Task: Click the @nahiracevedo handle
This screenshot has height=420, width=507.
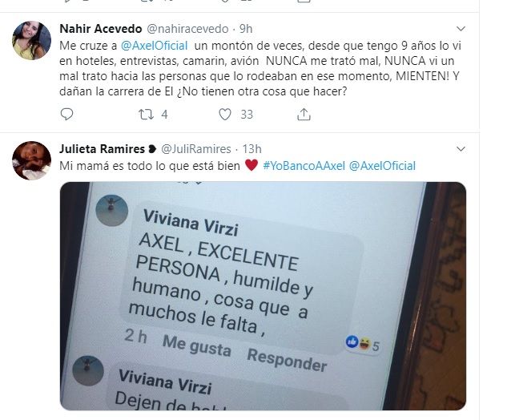Action: [x=187, y=29]
